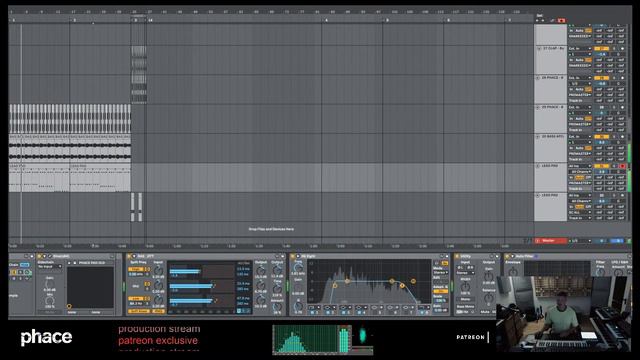Enable Soft Knee in OTT device
640x360 pixels.
[x=139, y=311]
